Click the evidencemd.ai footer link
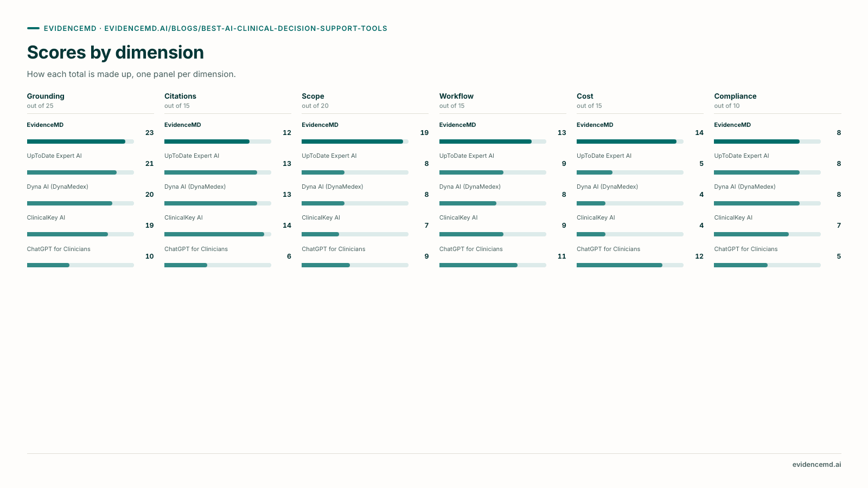868x488 pixels. tap(816, 465)
